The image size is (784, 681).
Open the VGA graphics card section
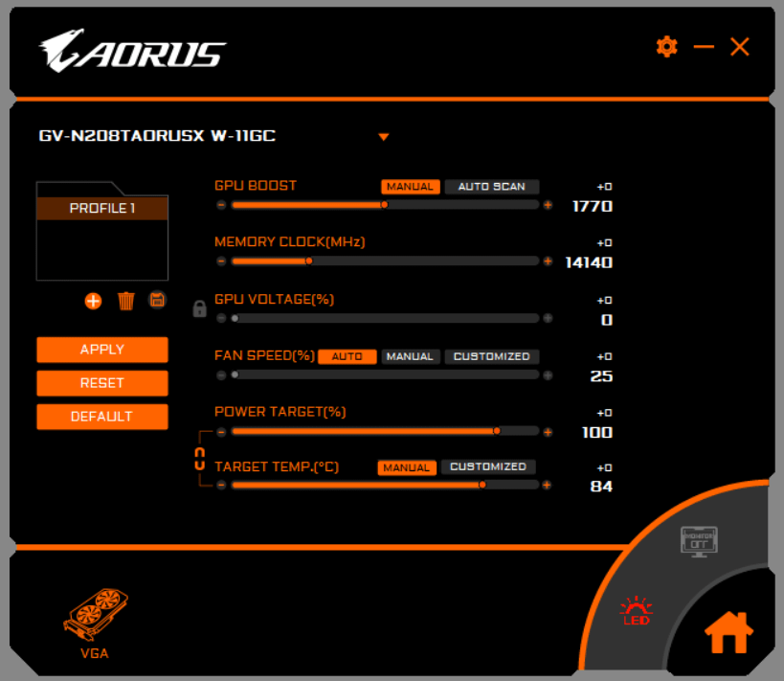pyautogui.click(x=95, y=624)
